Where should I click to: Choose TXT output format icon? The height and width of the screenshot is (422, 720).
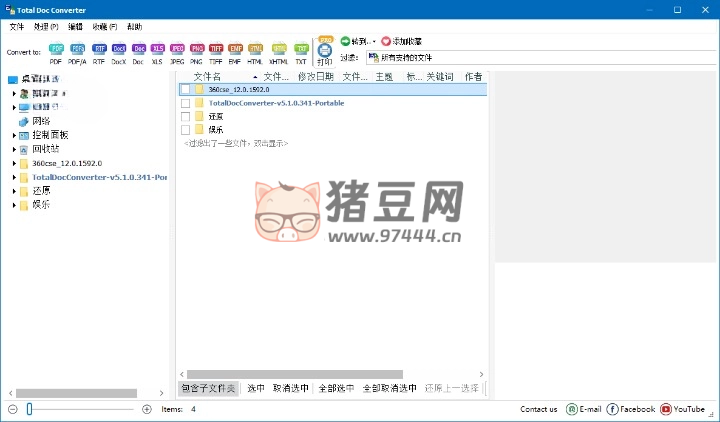click(301, 50)
